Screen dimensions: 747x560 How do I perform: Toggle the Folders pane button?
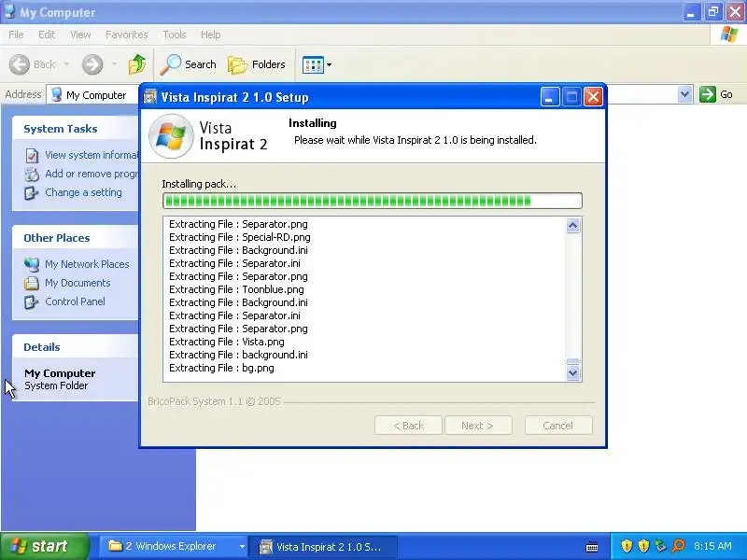[256, 64]
